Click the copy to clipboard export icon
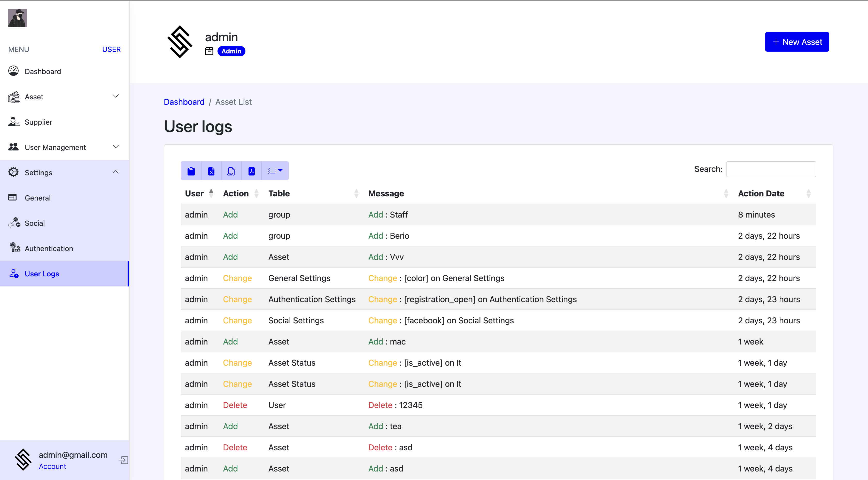The width and height of the screenshot is (868, 480). (191, 171)
